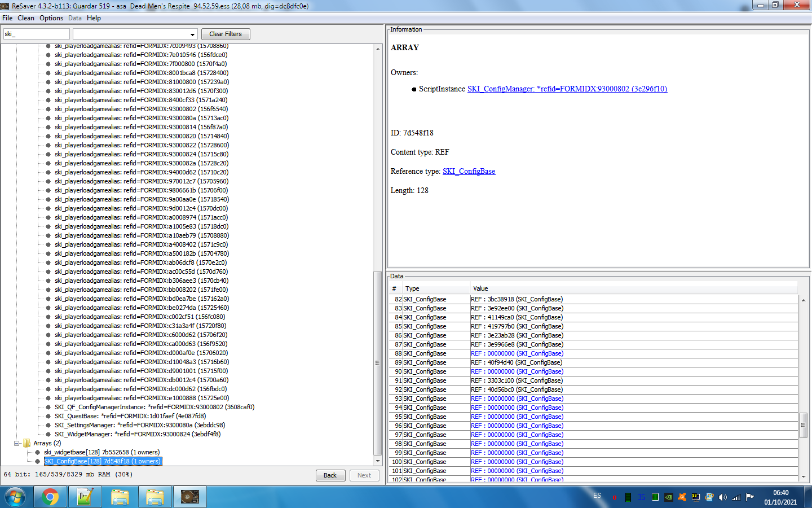
Task: Collapse the Arrays (2) tree node
Action: coord(17,443)
